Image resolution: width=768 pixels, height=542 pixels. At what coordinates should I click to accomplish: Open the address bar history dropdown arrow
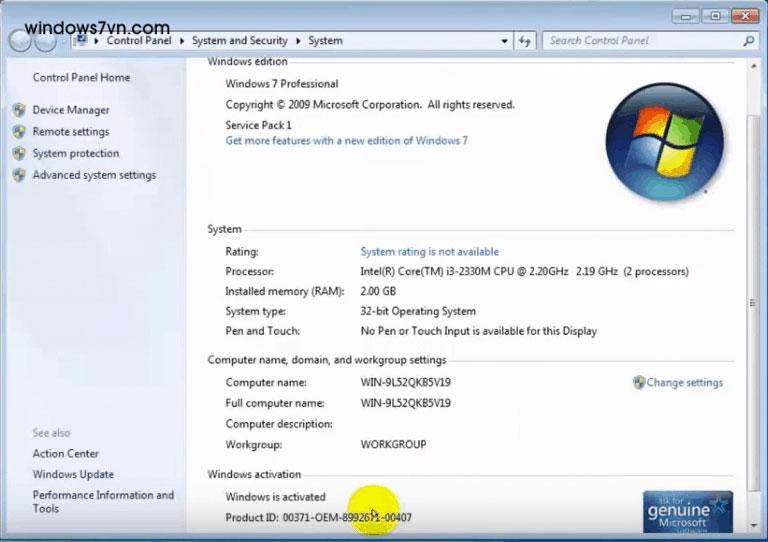[x=504, y=41]
